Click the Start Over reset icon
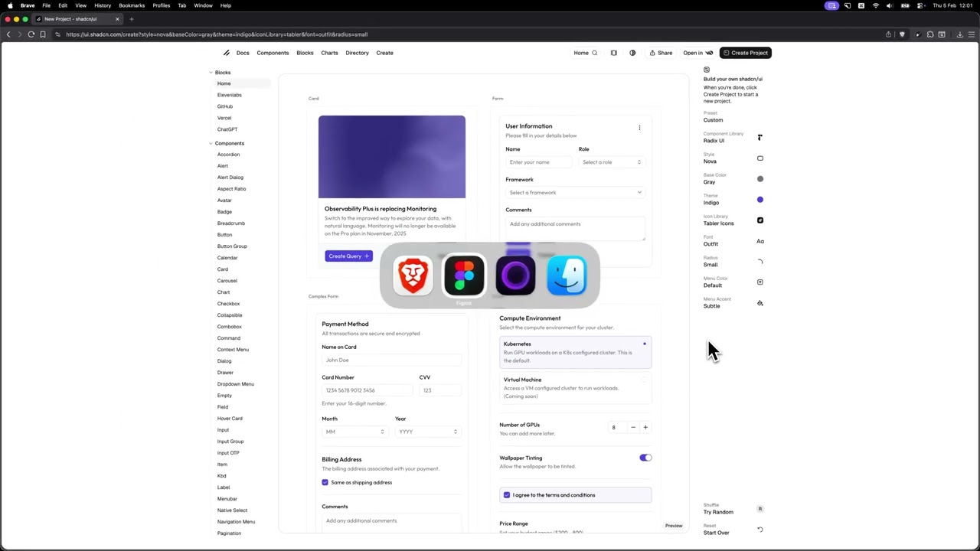The height and width of the screenshot is (551, 980). 760,530
